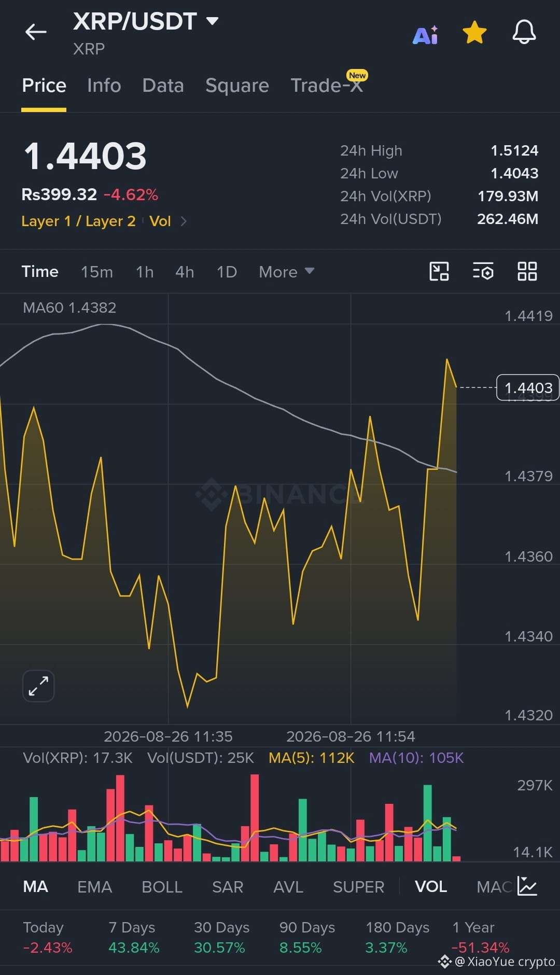Screen dimensions: 560x975
Task: Tap the 24h High value 1.5124
Action: (514, 151)
